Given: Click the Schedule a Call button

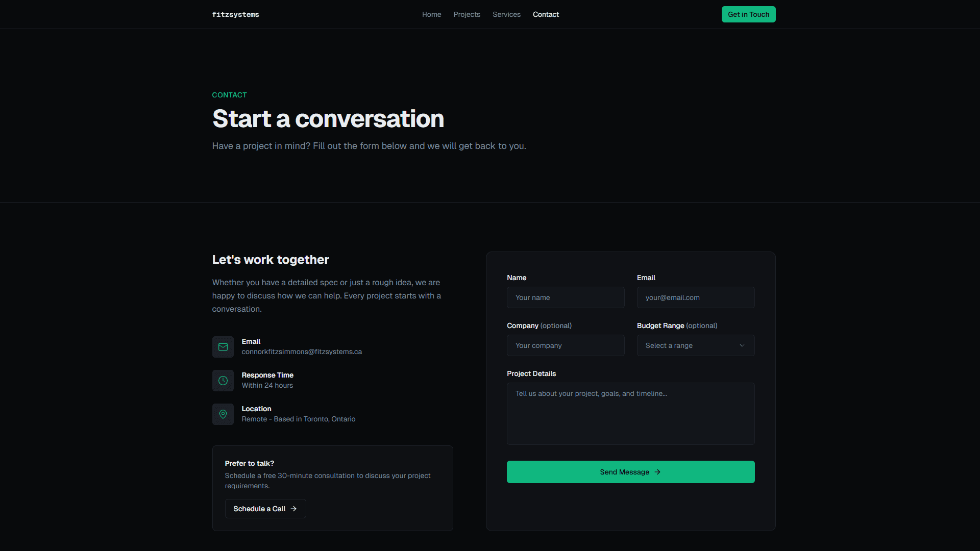Looking at the screenshot, I should click(259, 509).
